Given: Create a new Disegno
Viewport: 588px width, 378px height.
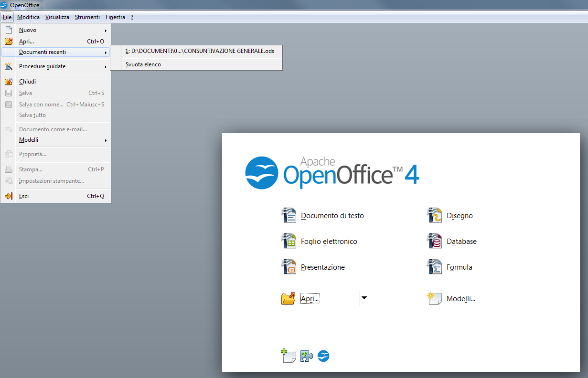Looking at the screenshot, I should point(460,216).
